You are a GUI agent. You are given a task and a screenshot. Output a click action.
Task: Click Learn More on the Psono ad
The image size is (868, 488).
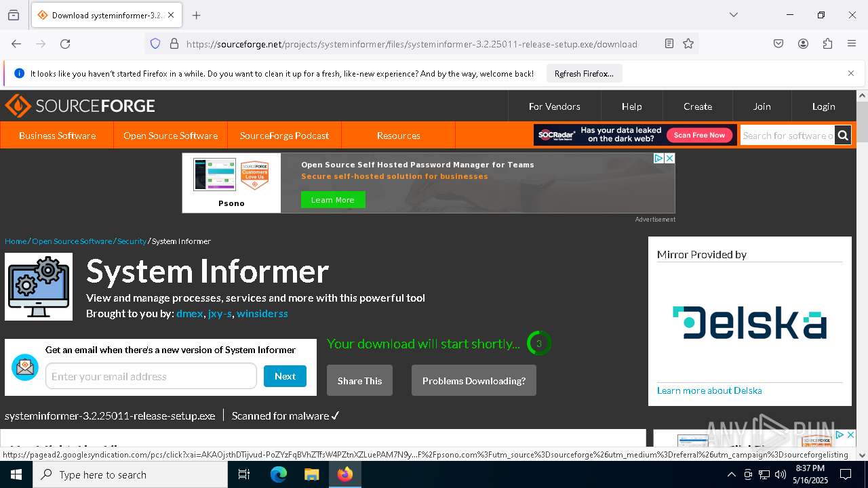pyautogui.click(x=333, y=200)
